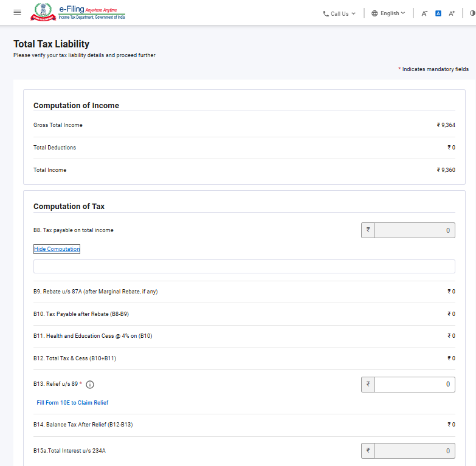Decrease the font size with A-

[424, 13]
